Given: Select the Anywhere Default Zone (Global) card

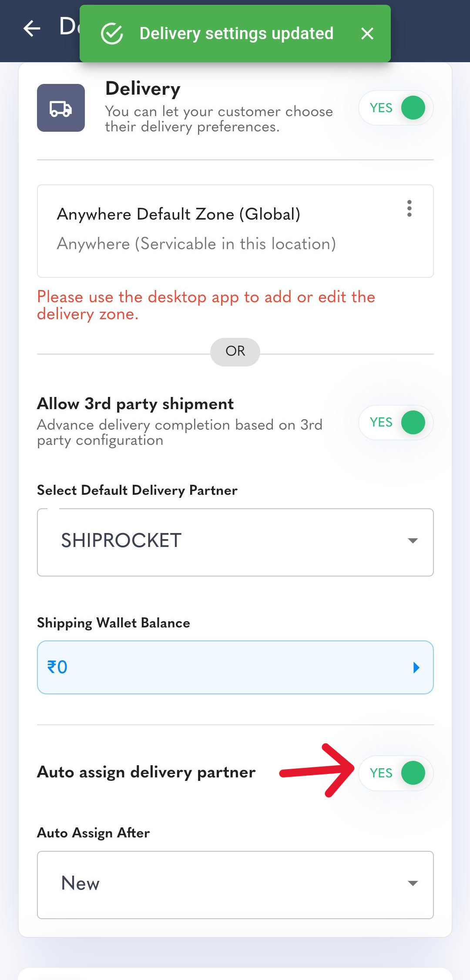Looking at the screenshot, I should pos(235,231).
